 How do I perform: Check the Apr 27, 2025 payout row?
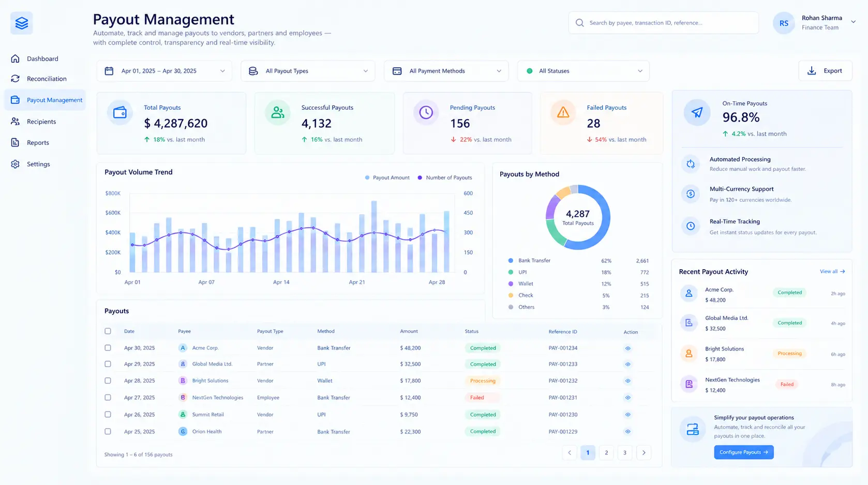coord(108,398)
